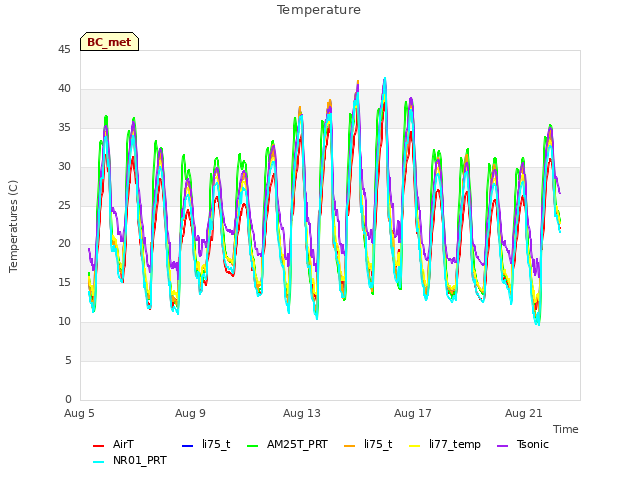Screen dimensions: 640x480
Task: Click the 0 y-axis tick label
Action: tap(68, 399)
